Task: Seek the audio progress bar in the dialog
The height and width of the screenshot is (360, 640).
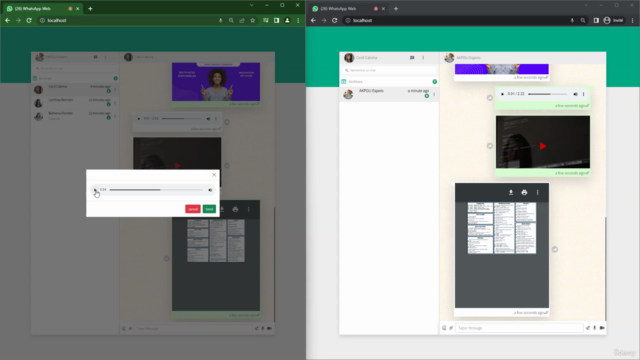Action: [156, 190]
